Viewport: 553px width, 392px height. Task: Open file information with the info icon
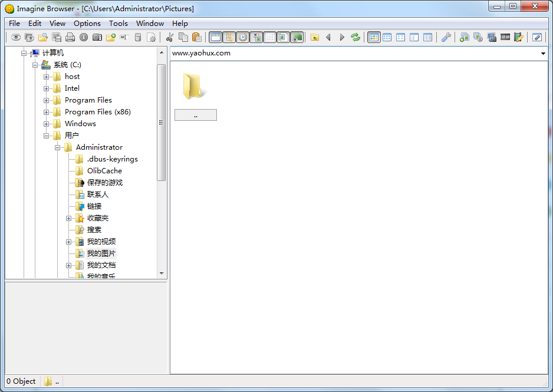(84, 37)
